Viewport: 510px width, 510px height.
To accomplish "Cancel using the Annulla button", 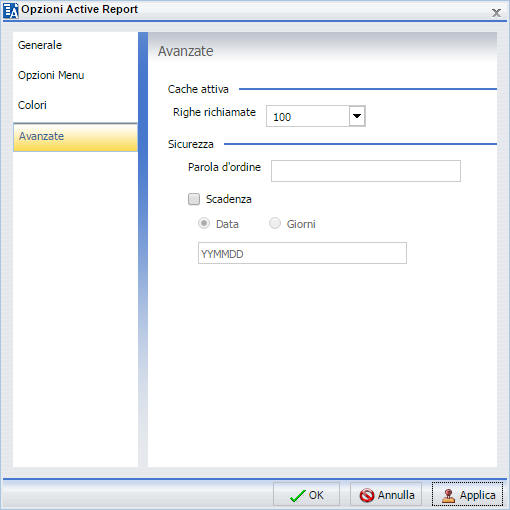I will pyautogui.click(x=386, y=495).
